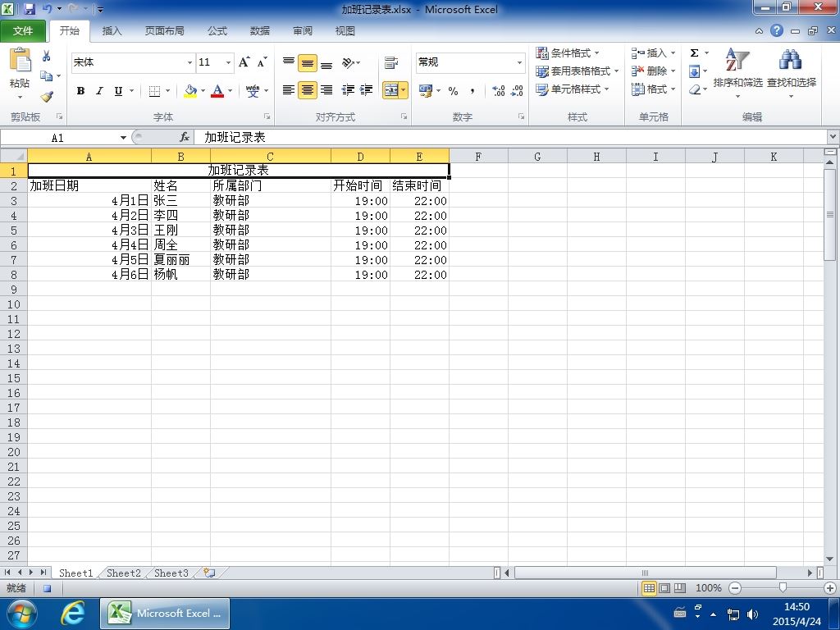This screenshot has height=630, width=840.
Task: Apply comma style number format
Action: coord(472,90)
